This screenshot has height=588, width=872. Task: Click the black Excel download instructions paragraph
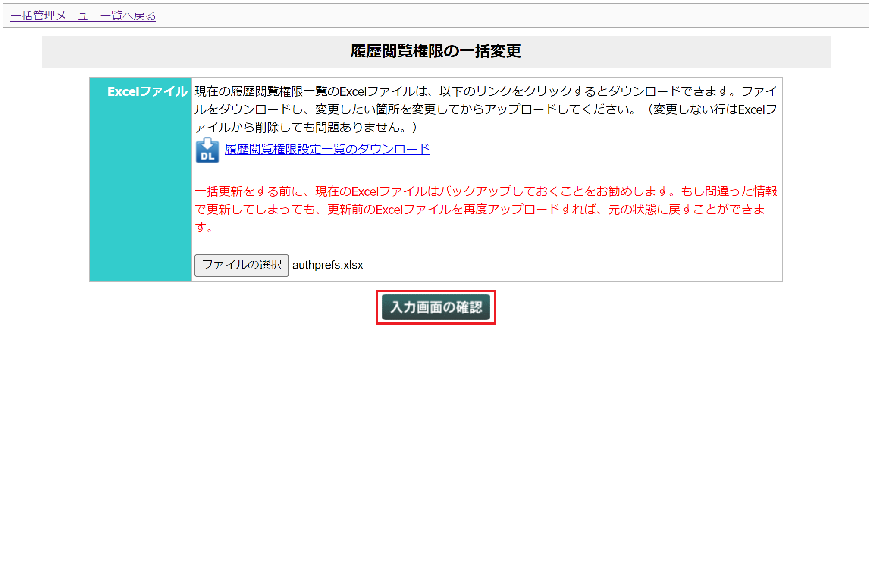486,109
